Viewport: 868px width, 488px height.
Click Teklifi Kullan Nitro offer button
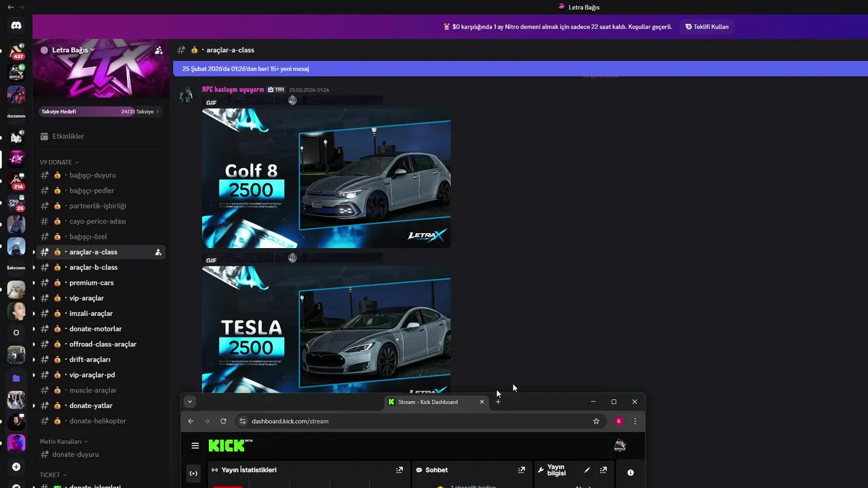click(707, 27)
